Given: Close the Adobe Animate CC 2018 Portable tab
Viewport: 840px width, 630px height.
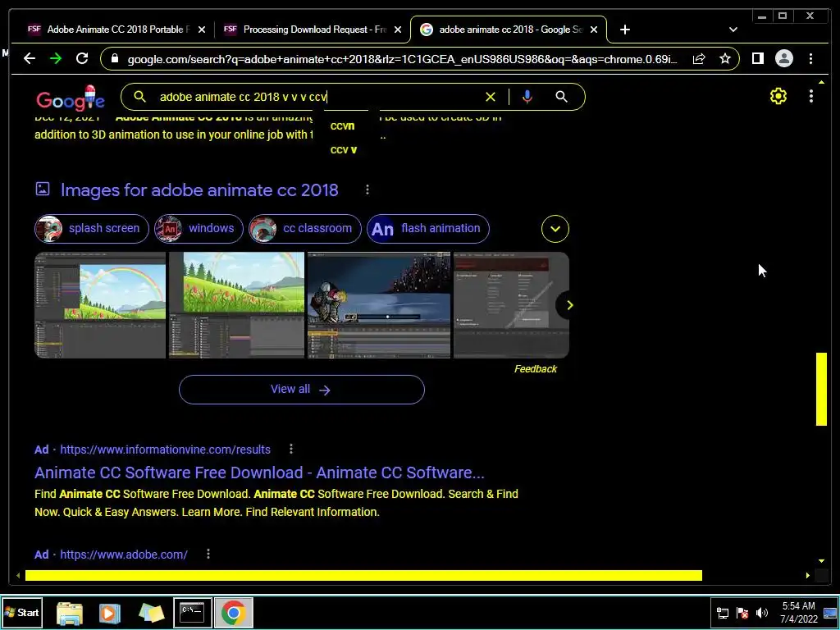Looking at the screenshot, I should (202, 30).
